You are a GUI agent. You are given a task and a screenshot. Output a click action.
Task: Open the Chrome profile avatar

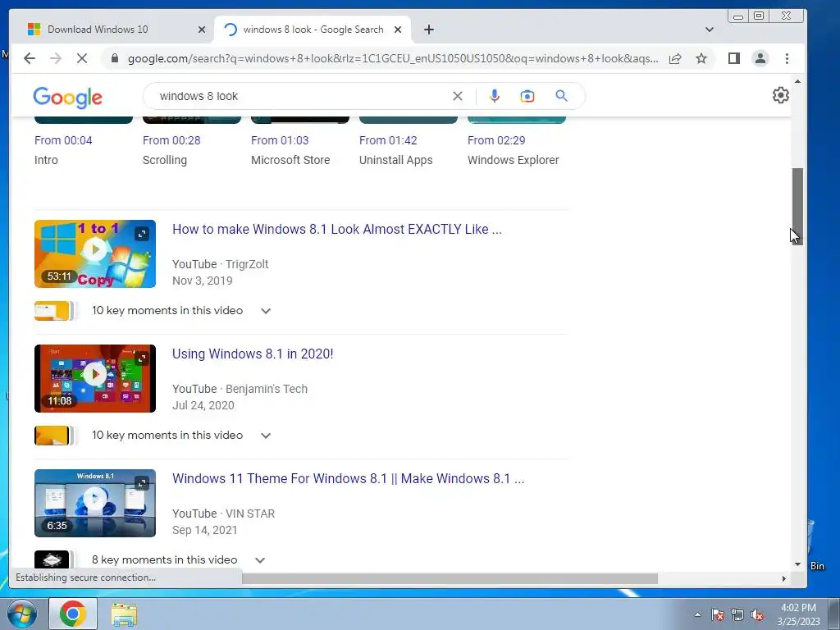(760, 58)
